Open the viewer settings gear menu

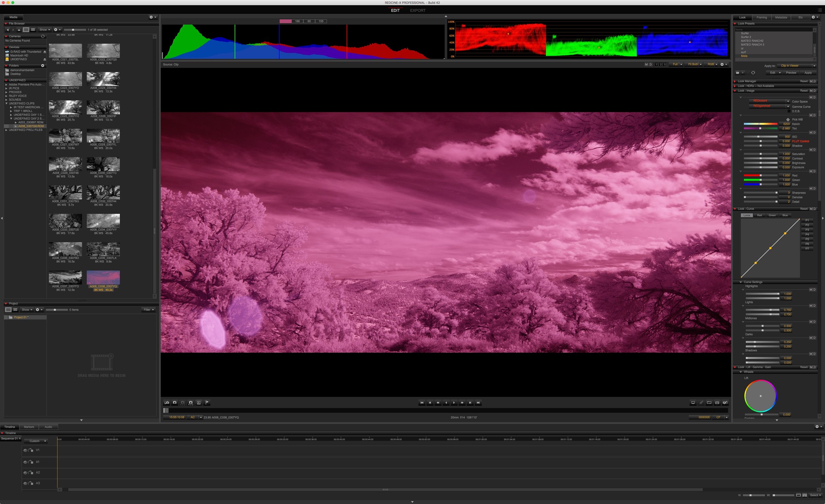pyautogui.click(x=724, y=64)
